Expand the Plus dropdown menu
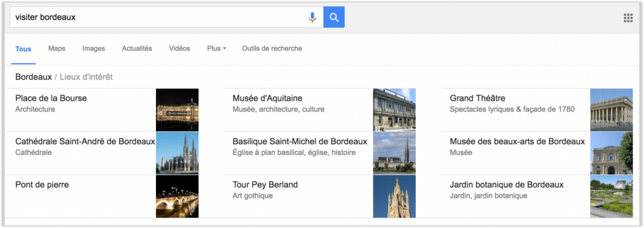The width and height of the screenshot is (644, 228). pyautogui.click(x=217, y=48)
